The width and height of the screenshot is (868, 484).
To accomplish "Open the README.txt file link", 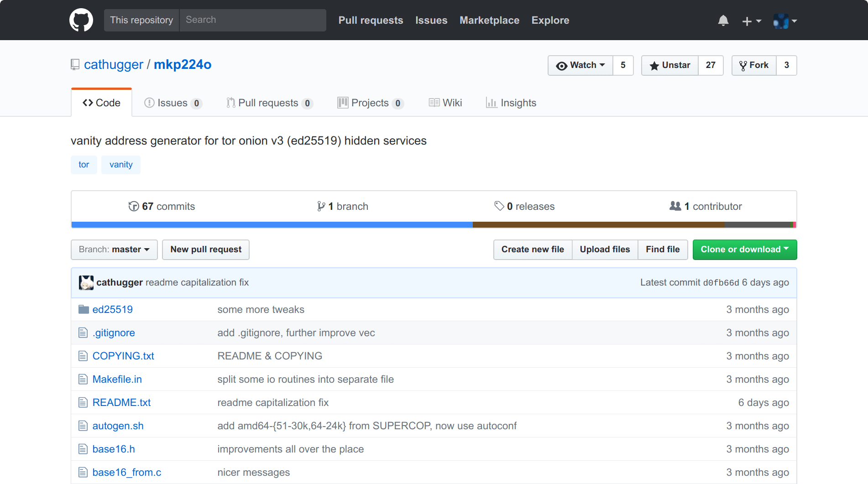I will point(121,402).
